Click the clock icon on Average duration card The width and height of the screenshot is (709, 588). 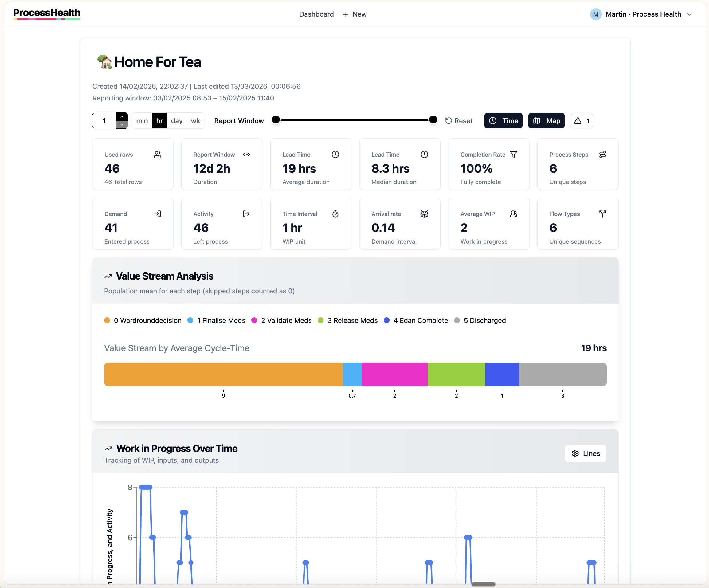335,154
